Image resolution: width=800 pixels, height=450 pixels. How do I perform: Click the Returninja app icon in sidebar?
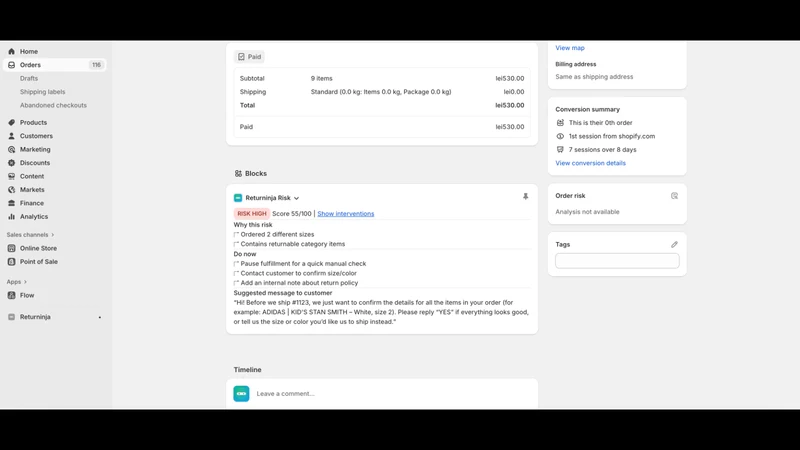pyautogui.click(x=11, y=317)
